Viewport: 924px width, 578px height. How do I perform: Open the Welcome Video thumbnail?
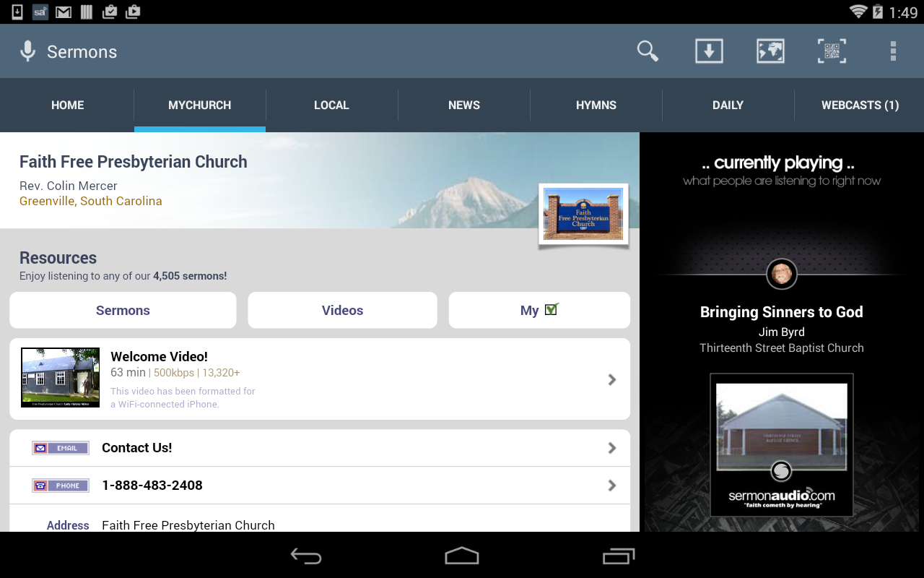click(61, 378)
